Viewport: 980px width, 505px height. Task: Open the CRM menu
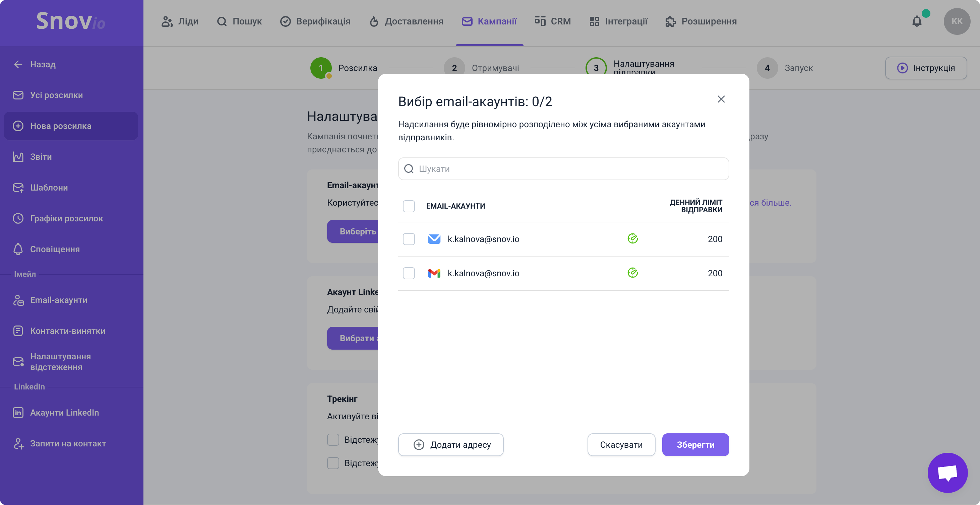[552, 21]
